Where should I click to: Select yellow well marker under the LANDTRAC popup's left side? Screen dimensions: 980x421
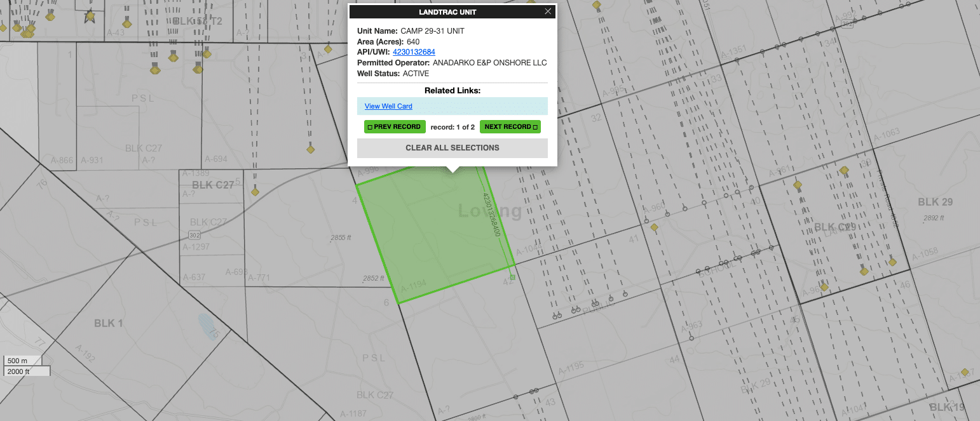click(311, 149)
